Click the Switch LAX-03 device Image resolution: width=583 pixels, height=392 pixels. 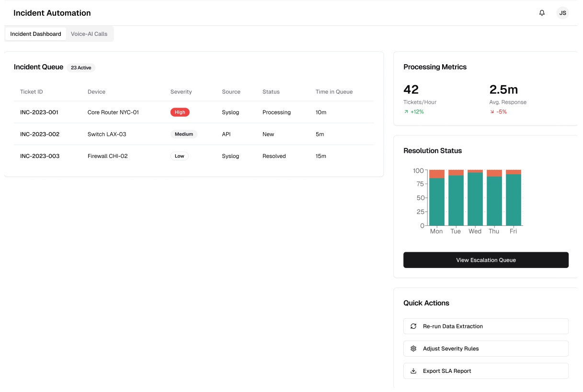[x=107, y=134]
